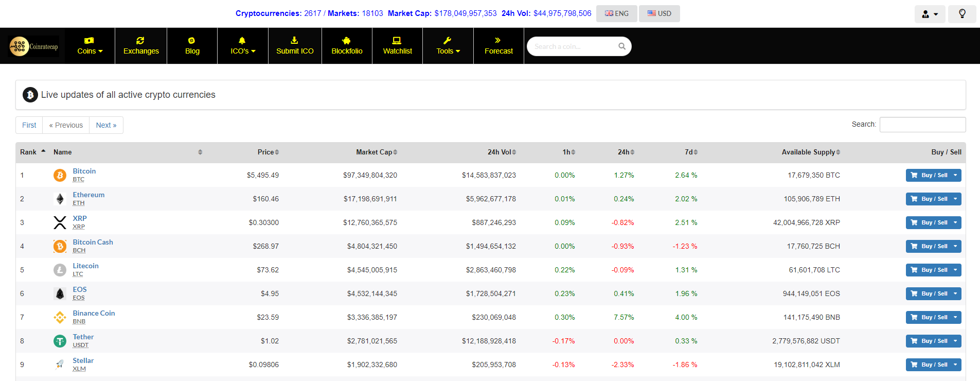Click Binance Coin 24h change 7.57%
Screen dimensions: 980x381
click(624, 317)
